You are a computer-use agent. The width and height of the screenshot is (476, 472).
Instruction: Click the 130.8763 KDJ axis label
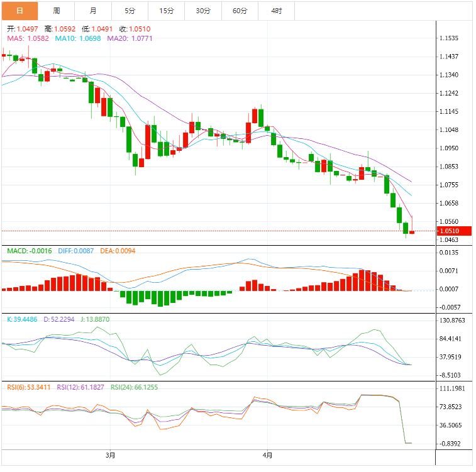(x=452, y=321)
